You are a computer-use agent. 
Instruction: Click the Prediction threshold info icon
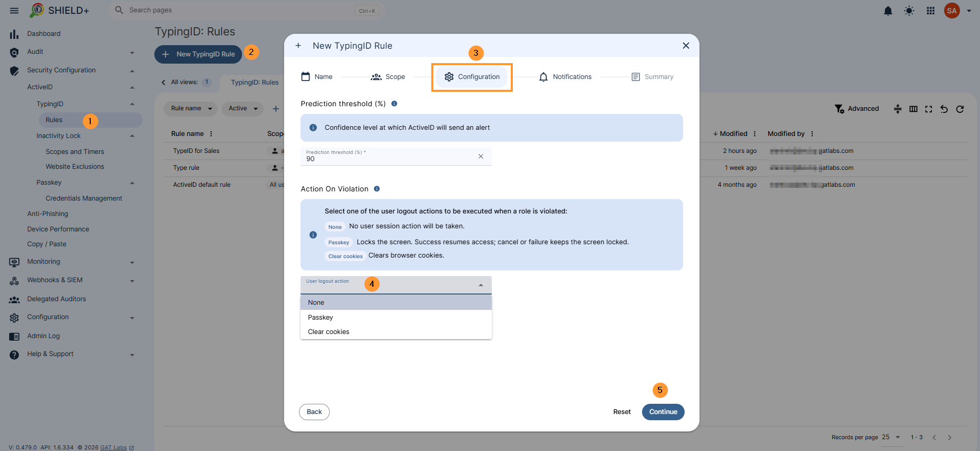(394, 104)
